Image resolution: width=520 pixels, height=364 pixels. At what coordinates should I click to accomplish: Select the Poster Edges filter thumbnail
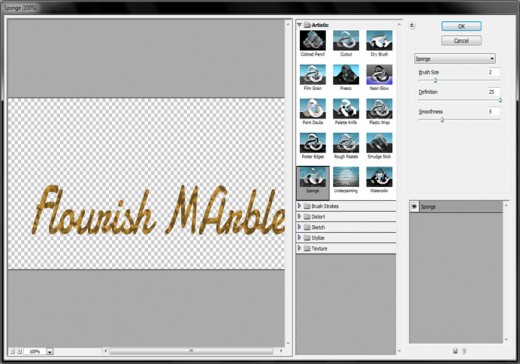(x=313, y=143)
